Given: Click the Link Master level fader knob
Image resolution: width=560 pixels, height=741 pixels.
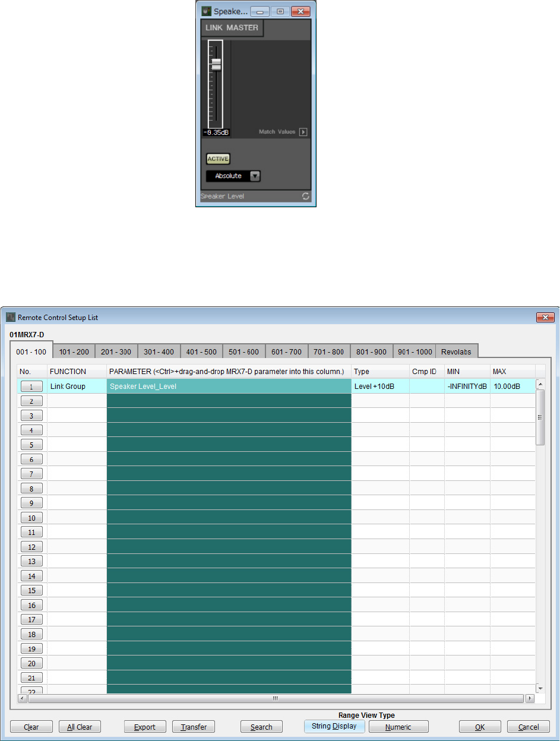Looking at the screenshot, I should coord(216,65).
